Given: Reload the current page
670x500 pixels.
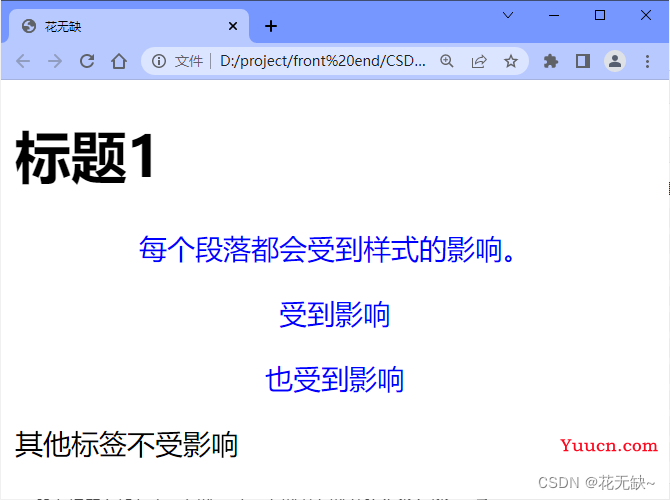Looking at the screenshot, I should tap(87, 61).
